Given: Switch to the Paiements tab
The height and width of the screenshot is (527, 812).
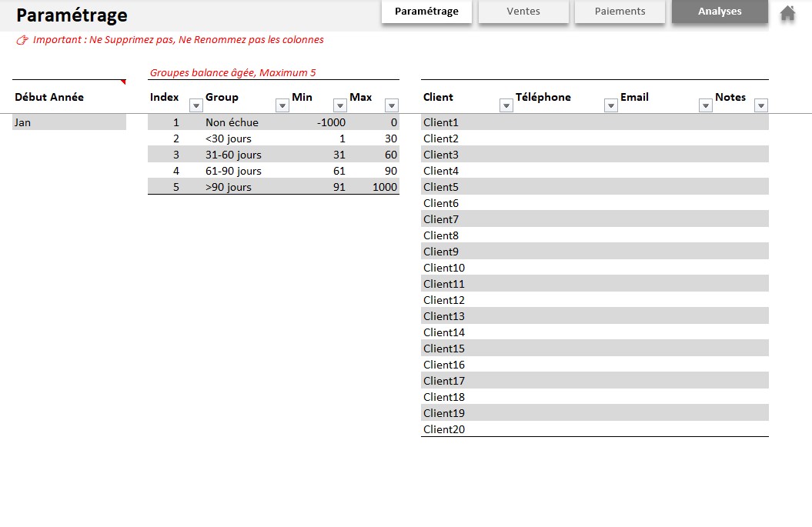Looking at the screenshot, I should [x=620, y=12].
